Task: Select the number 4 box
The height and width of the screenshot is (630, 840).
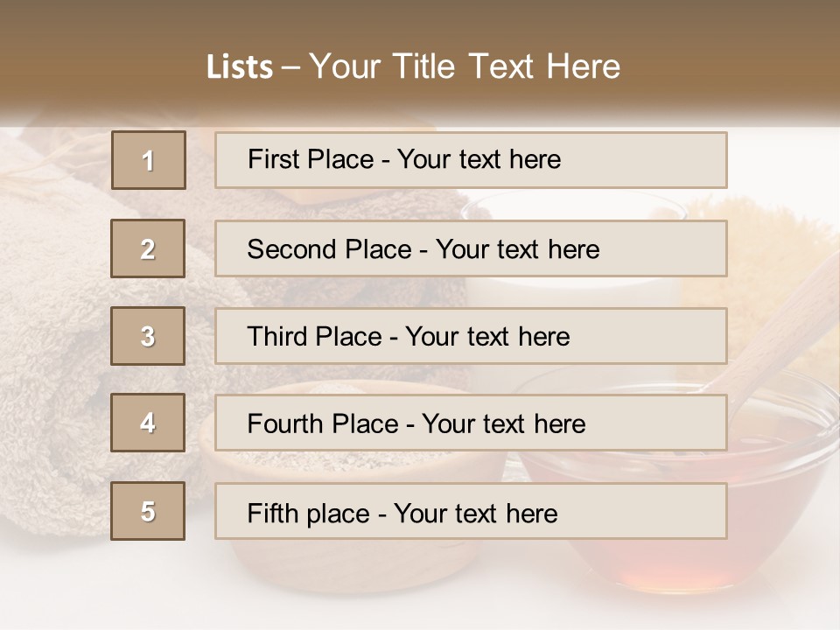Action: [148, 423]
